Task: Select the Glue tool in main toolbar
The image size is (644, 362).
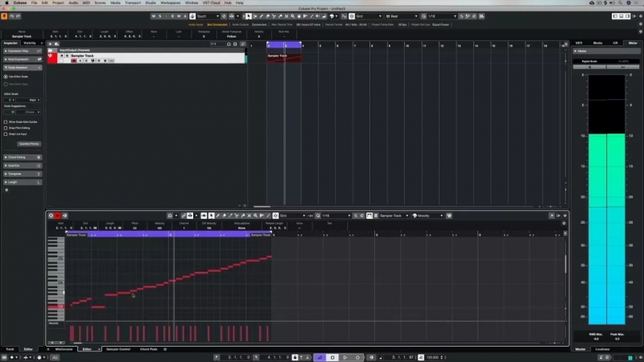Action: [x=280, y=16]
